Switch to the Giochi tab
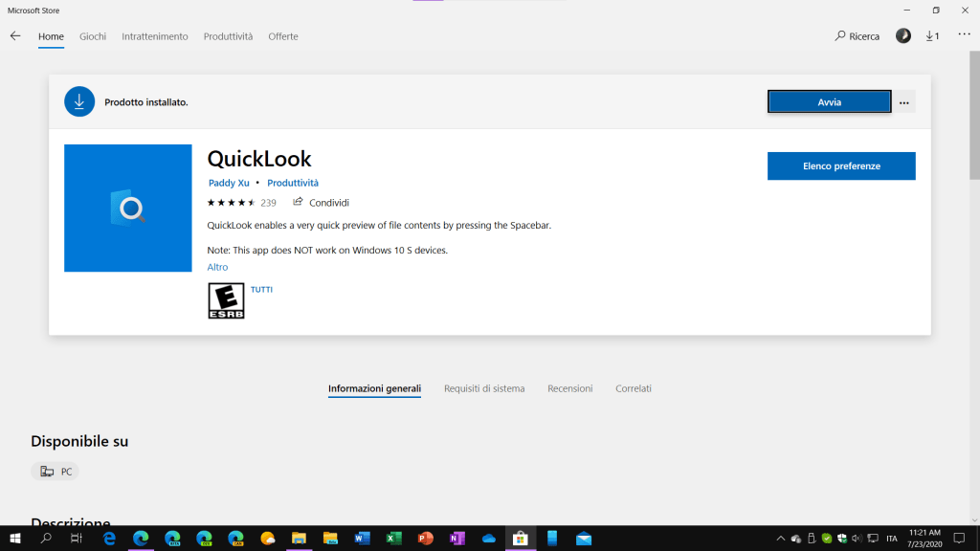This screenshot has width=980, height=551. point(93,36)
